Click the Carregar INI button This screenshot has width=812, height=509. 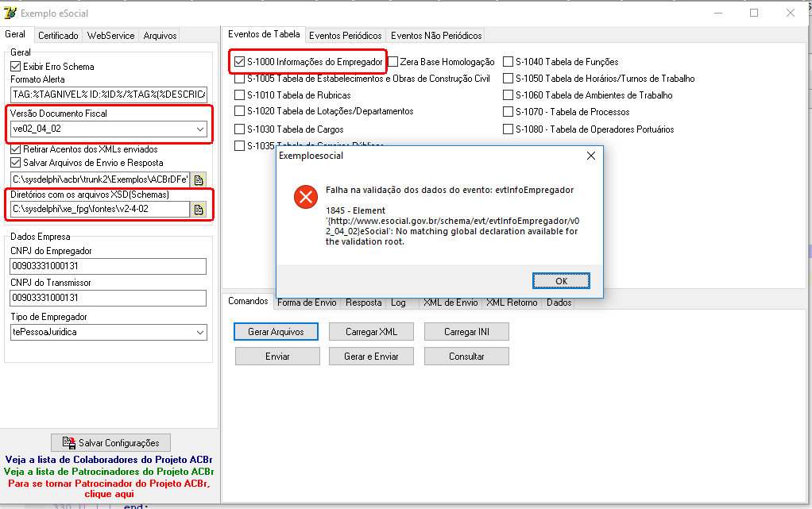tap(466, 332)
